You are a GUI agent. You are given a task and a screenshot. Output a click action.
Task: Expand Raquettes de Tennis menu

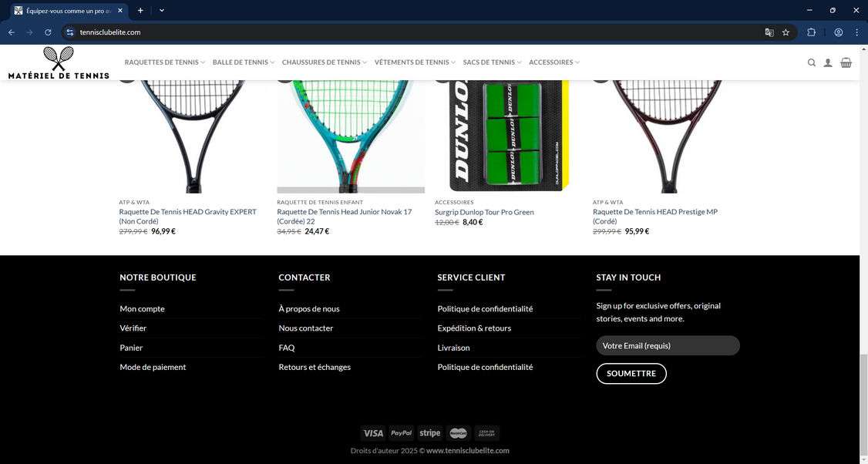(165, 62)
